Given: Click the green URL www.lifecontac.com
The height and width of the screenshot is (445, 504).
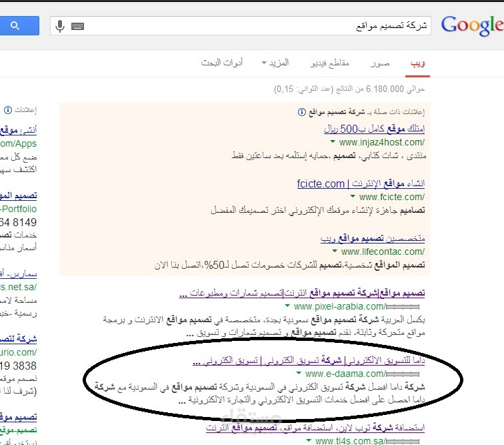Looking at the screenshot, I should (x=383, y=252).
